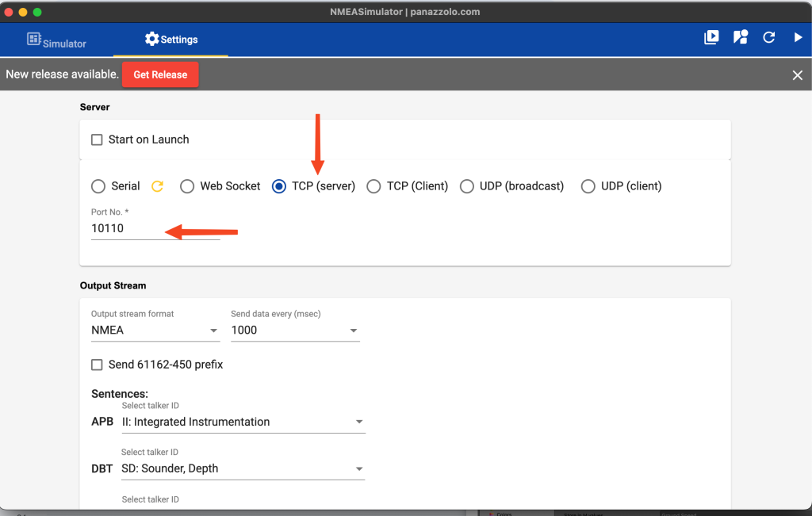Click the refresh icon in top toolbar

coord(769,37)
